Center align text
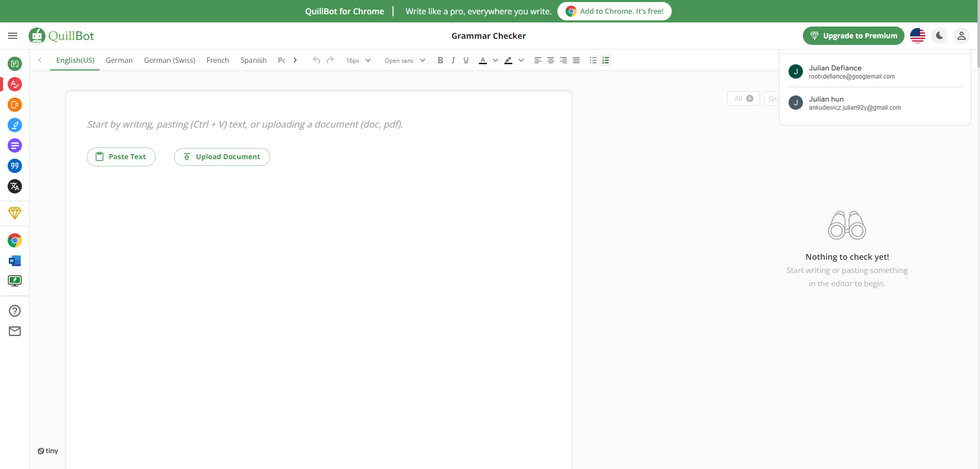The height and width of the screenshot is (469, 980). coord(551,60)
